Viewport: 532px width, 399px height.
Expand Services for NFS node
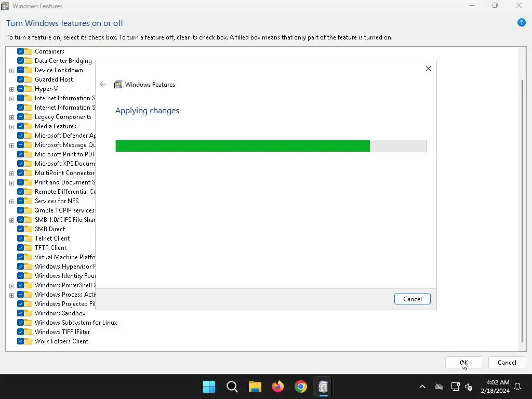11,202
